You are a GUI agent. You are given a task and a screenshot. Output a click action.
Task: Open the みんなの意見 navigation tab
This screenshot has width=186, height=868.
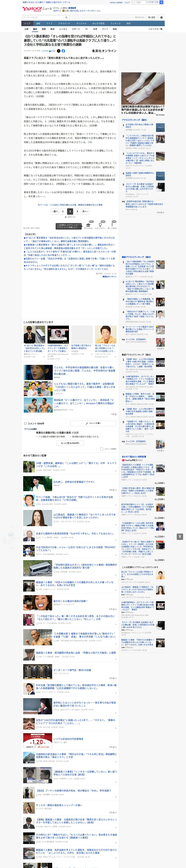99,24
